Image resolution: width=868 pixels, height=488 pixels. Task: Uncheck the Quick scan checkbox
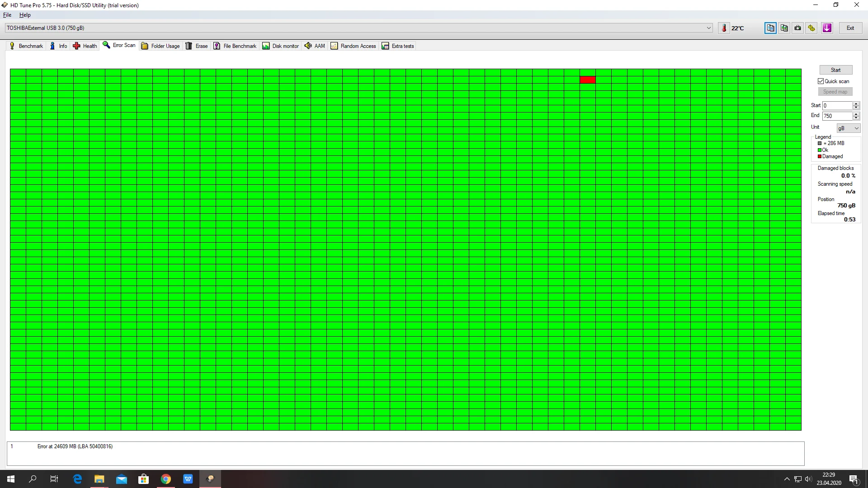[821, 81]
